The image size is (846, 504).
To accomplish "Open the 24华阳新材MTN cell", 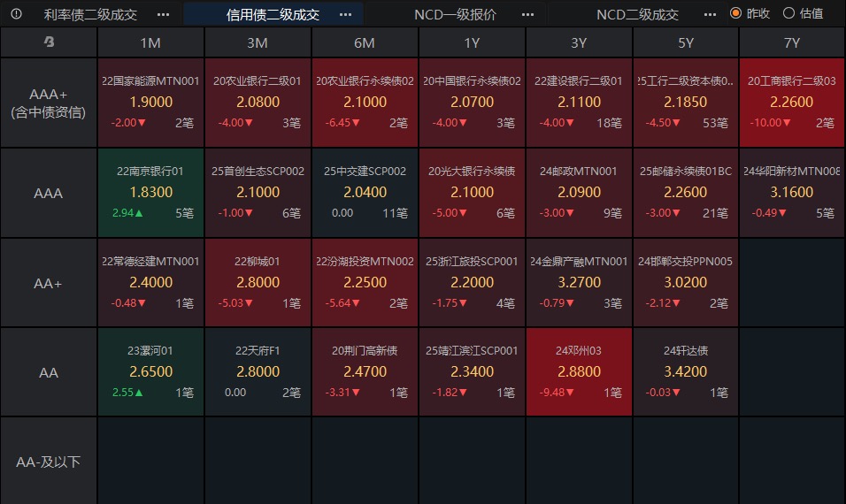I will click(791, 193).
